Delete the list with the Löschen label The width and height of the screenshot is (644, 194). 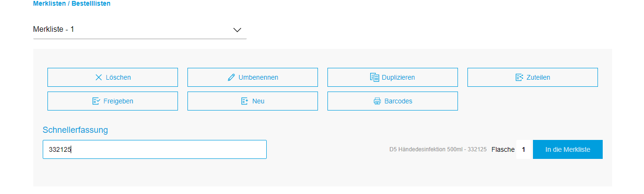[118, 77]
